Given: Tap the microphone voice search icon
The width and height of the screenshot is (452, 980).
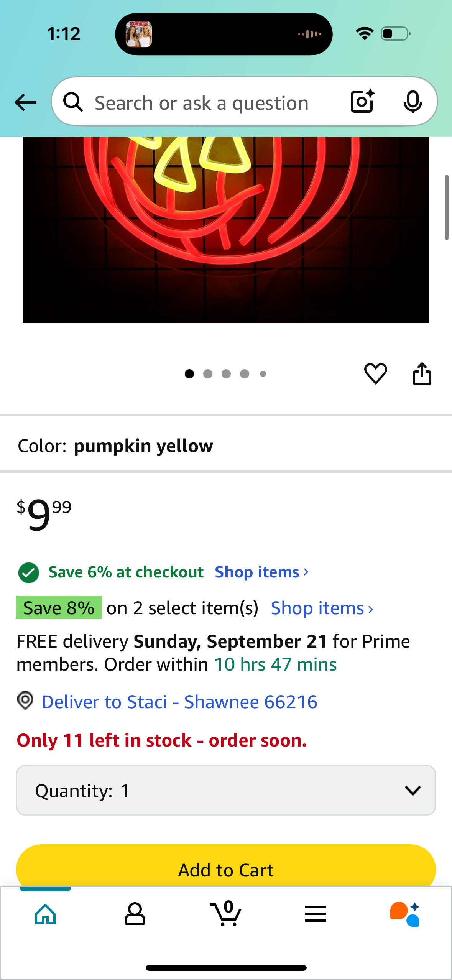Looking at the screenshot, I should pos(413,102).
